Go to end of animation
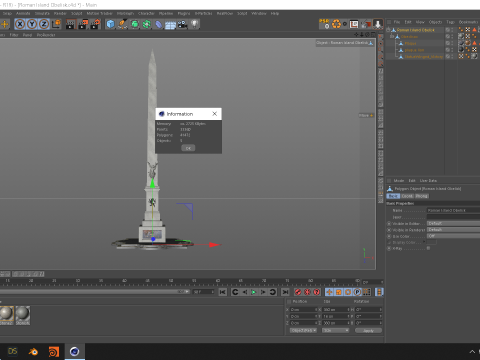The height and width of the screenshot is (360, 480). [x=285, y=292]
